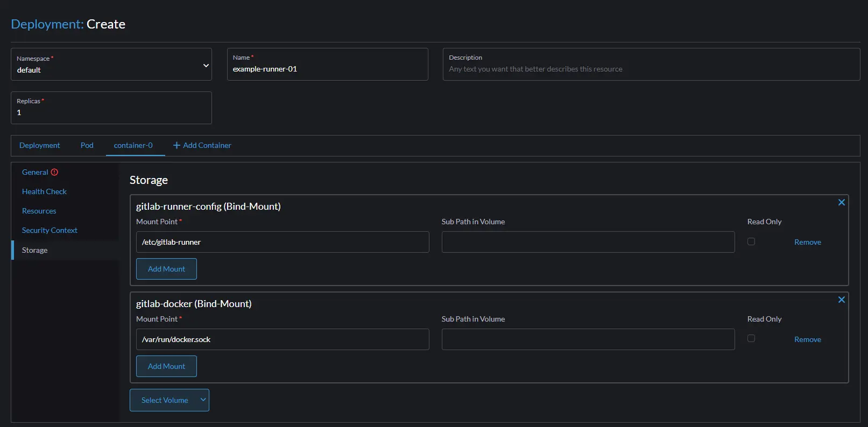Close the gitlab-docker volume with X icon
Screen dimensions: 868x427
pyautogui.click(x=842, y=300)
